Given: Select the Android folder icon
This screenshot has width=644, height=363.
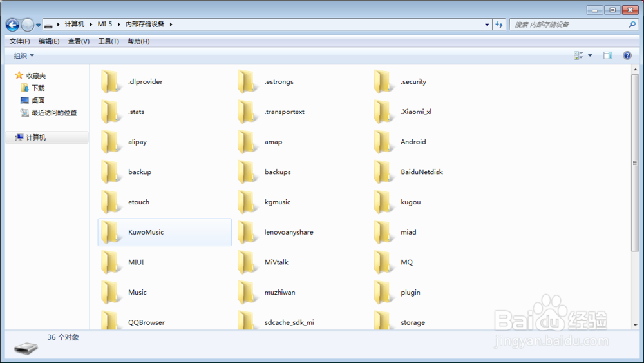Looking at the screenshot, I should click(x=384, y=141).
